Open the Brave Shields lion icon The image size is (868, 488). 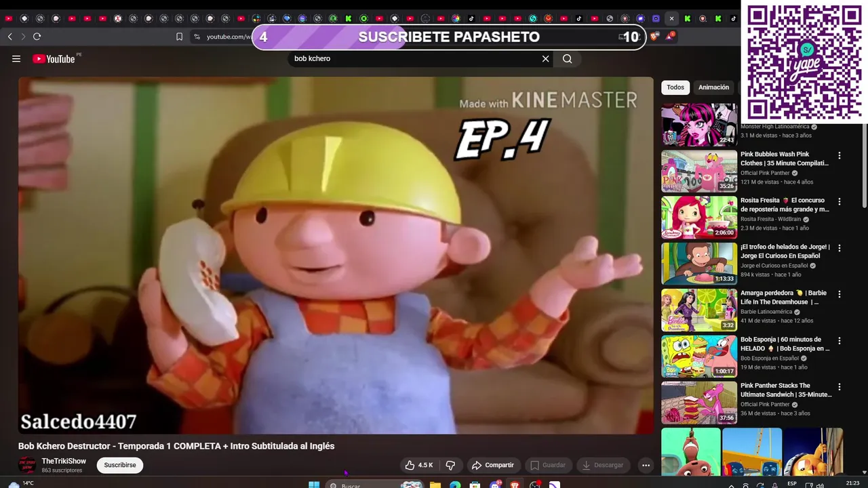[654, 37]
